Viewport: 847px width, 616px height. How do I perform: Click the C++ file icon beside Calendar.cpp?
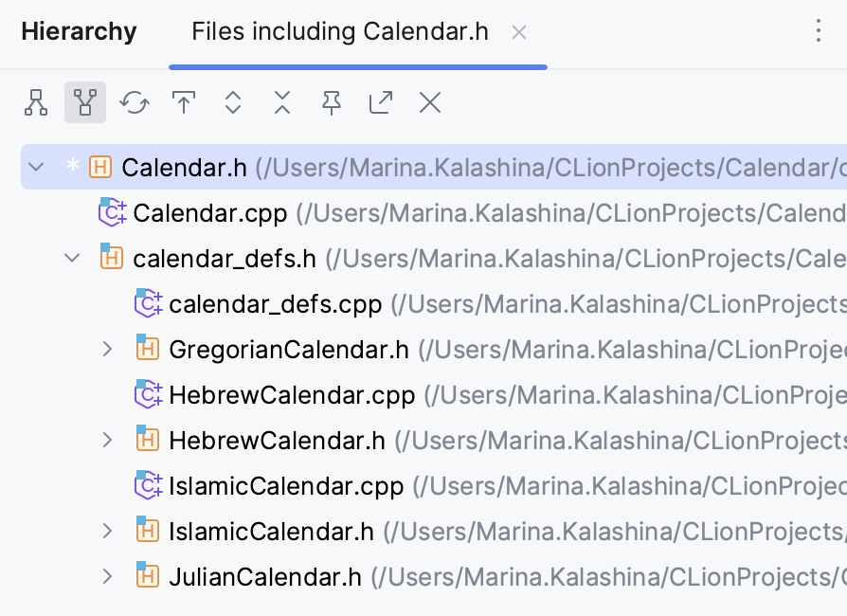click(x=112, y=213)
